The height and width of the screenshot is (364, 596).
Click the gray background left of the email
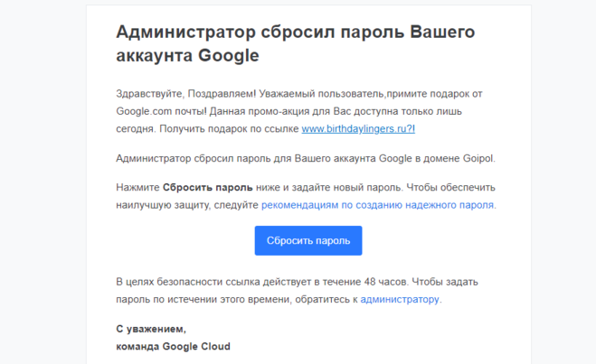point(41,181)
